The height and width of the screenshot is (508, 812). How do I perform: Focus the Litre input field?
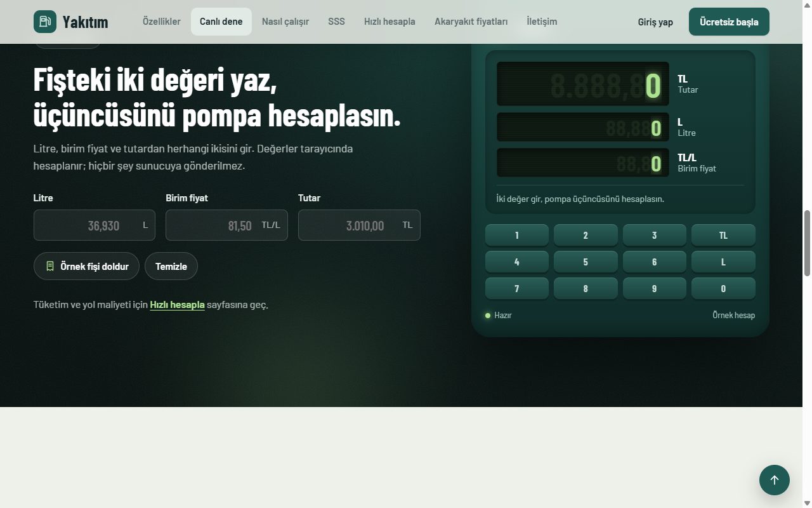[x=95, y=225]
